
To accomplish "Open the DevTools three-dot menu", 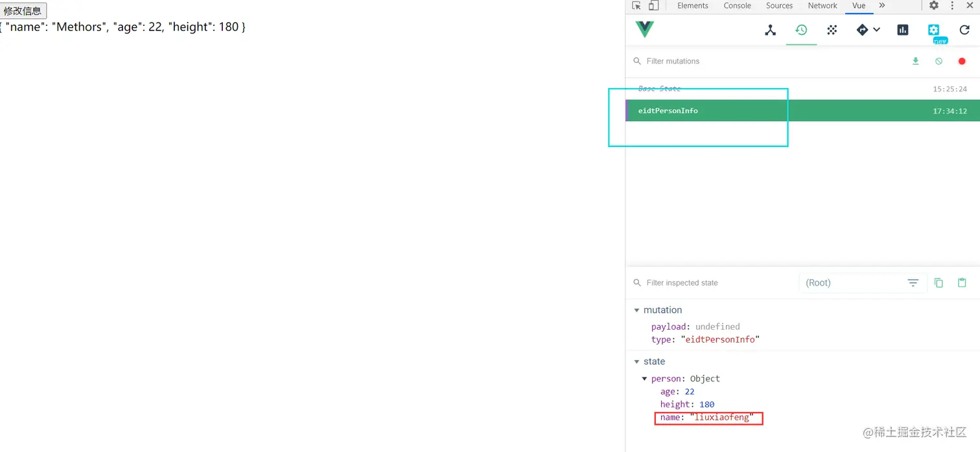I will click(x=952, y=6).
